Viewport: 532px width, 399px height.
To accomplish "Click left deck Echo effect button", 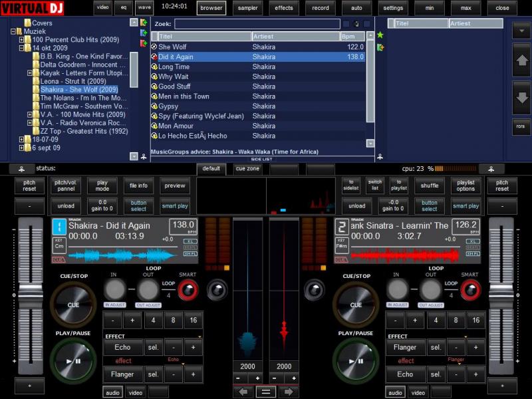I will 122,347.
